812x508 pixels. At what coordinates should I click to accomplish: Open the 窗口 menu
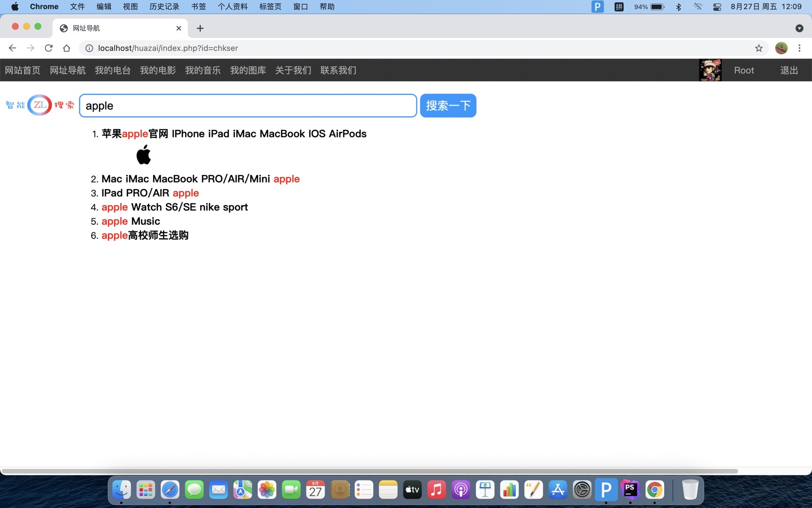click(x=300, y=7)
